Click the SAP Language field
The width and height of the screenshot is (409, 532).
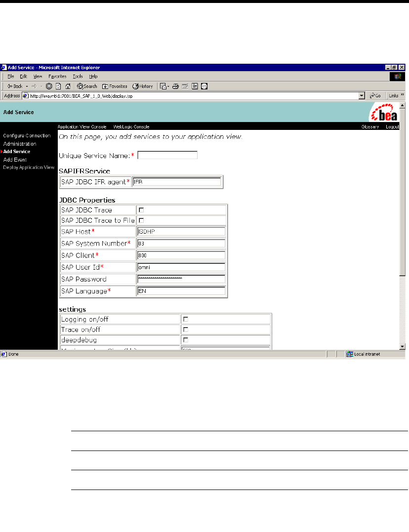point(181,291)
